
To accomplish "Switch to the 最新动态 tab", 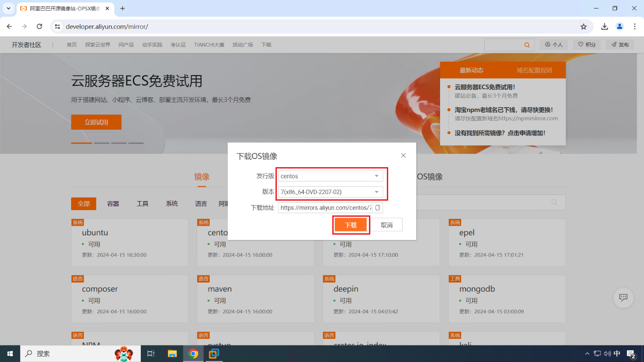I will click(471, 70).
